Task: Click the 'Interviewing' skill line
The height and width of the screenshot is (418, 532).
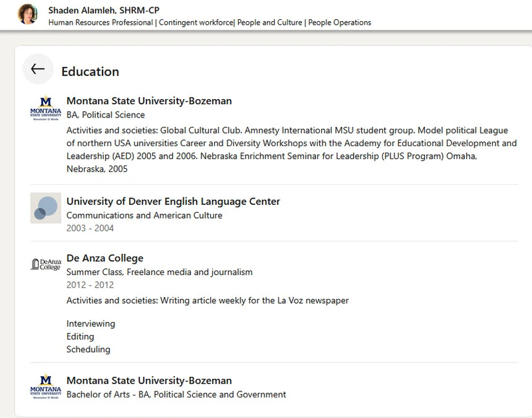Action: tap(90, 324)
